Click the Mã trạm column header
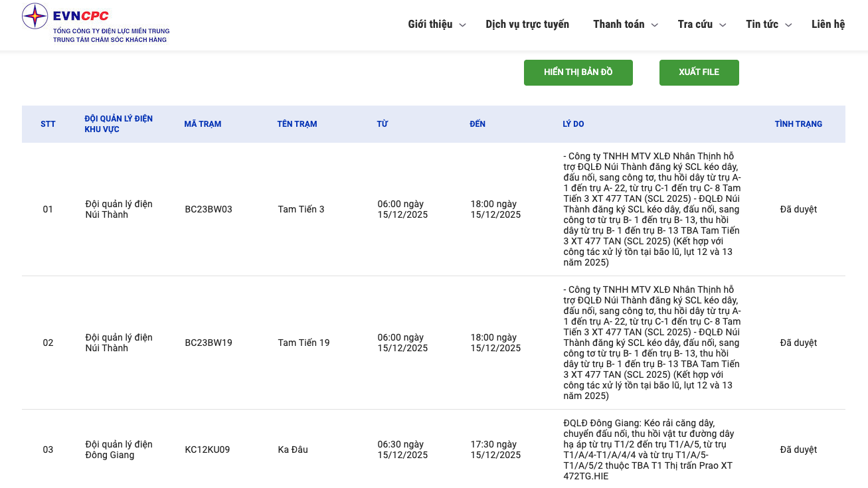Viewport: 868px width, 488px height. (x=203, y=124)
